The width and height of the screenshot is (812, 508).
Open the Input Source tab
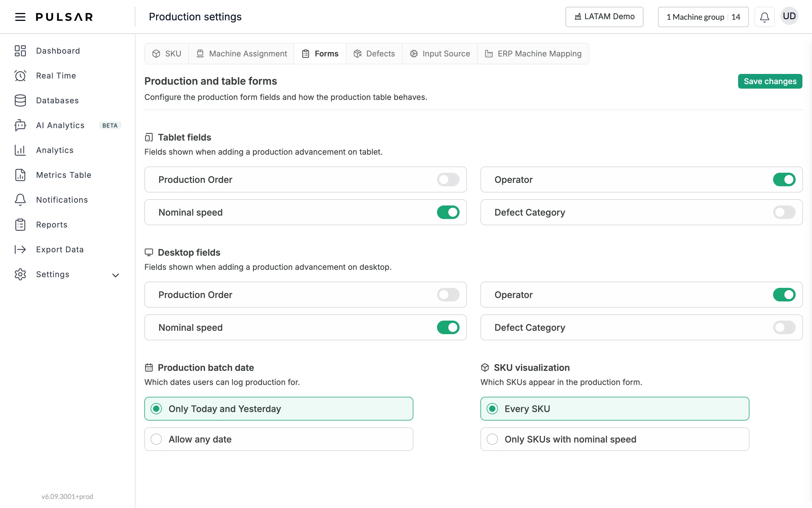click(440, 54)
